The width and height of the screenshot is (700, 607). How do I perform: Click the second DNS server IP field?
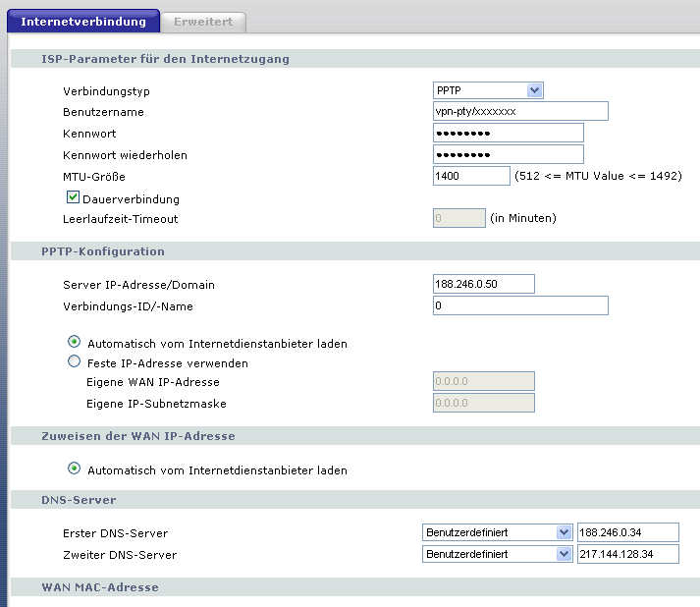[x=628, y=554]
